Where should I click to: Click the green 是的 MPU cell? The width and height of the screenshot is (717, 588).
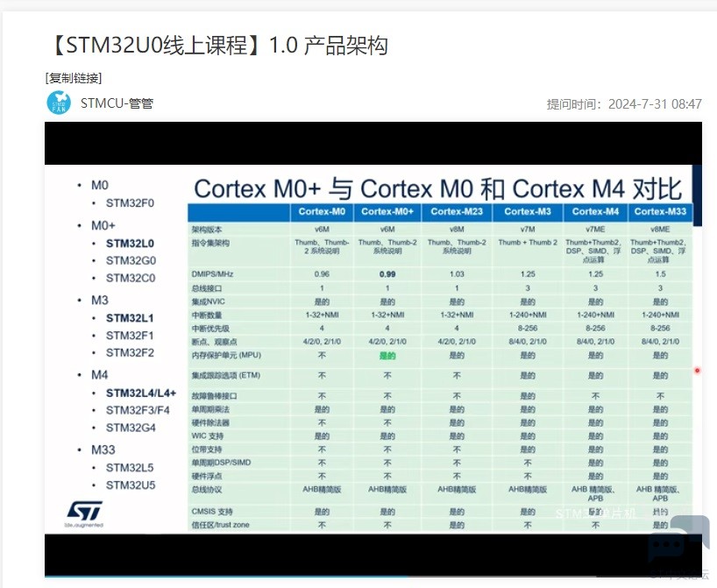[387, 356]
